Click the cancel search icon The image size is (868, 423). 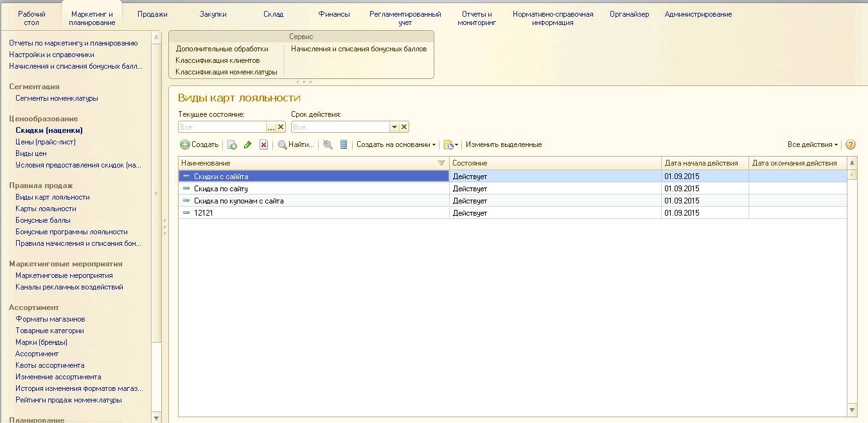328,145
